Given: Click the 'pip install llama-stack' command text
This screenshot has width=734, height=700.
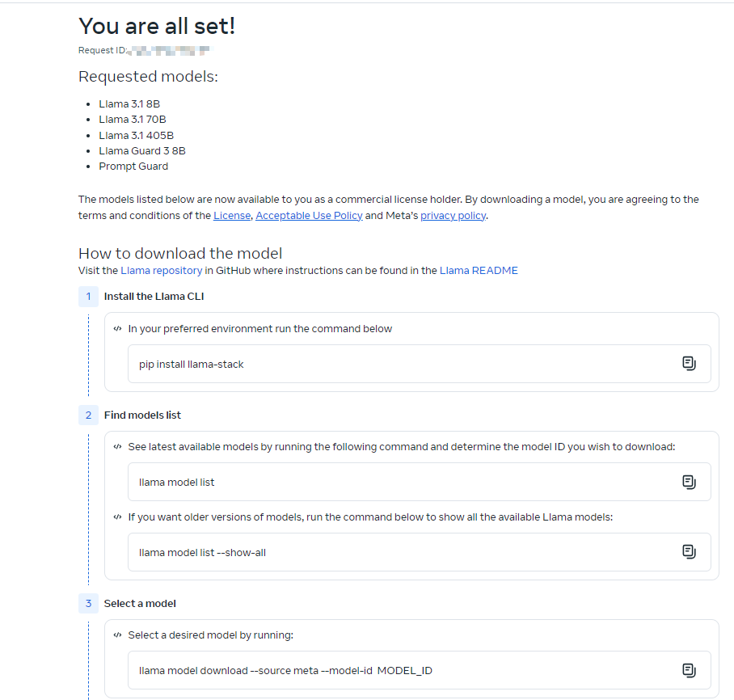Looking at the screenshot, I should coord(192,365).
